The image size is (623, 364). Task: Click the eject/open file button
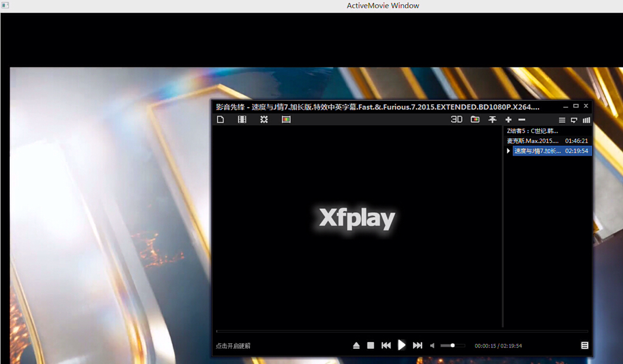tap(357, 346)
